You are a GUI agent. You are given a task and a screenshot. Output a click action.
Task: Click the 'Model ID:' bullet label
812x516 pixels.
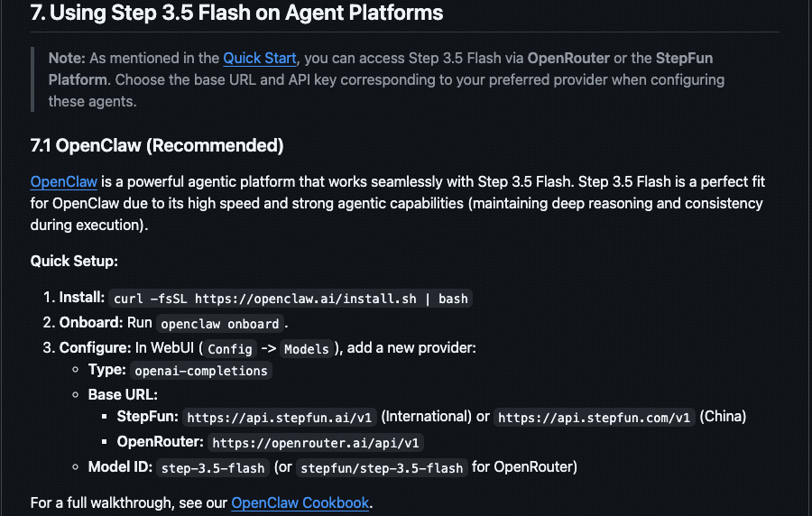coord(122,467)
